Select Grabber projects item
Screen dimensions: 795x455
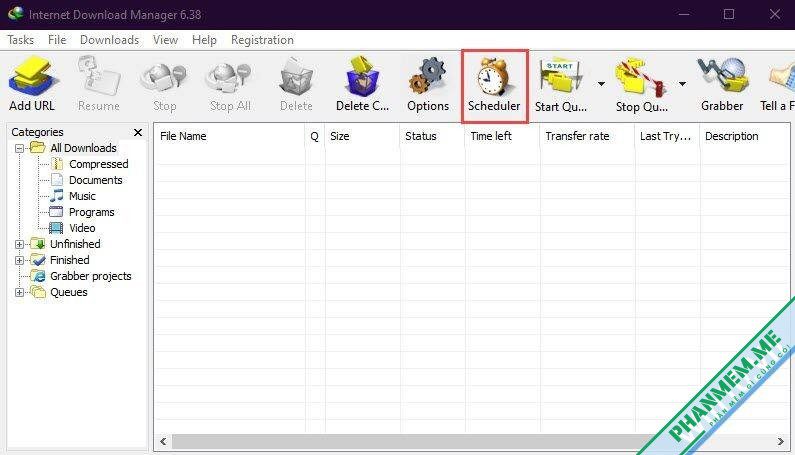[90, 276]
